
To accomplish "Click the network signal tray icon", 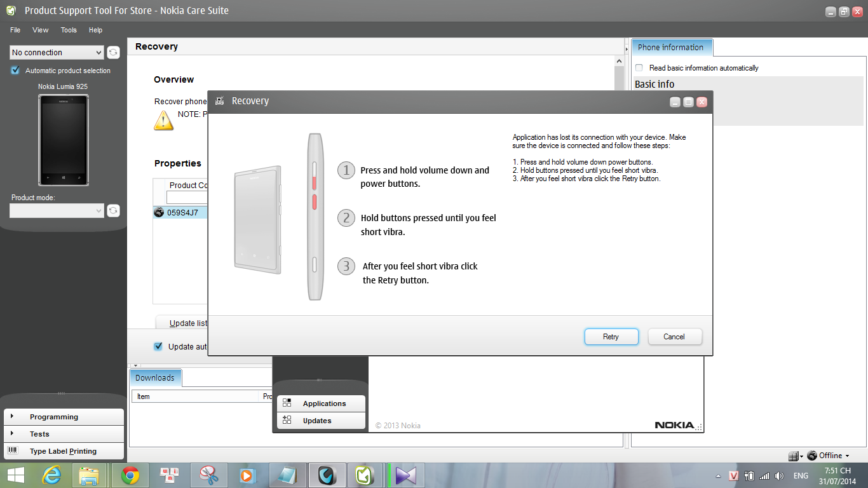I will coord(764,475).
